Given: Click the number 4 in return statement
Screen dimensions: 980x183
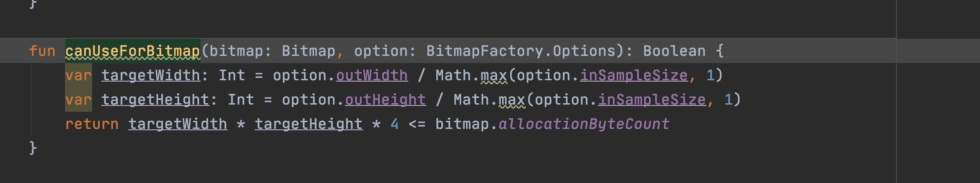Looking at the screenshot, I should pos(394,124).
